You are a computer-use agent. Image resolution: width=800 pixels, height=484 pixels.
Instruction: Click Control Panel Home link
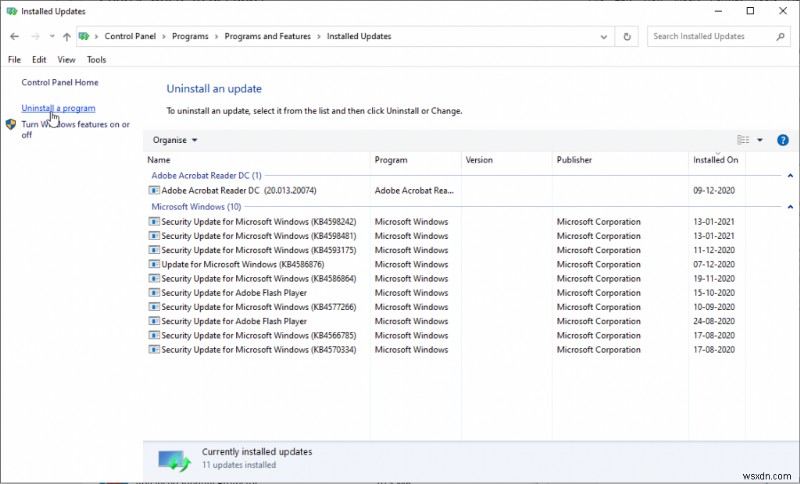click(x=60, y=82)
